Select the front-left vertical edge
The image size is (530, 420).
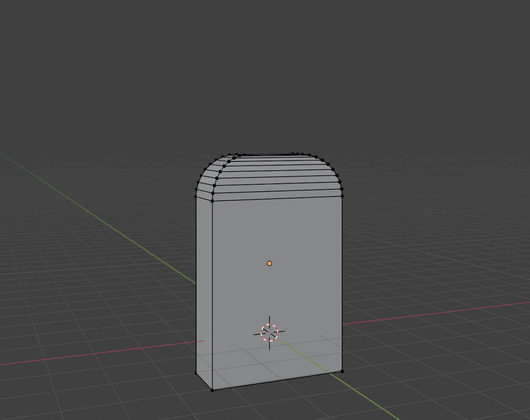(x=212, y=296)
